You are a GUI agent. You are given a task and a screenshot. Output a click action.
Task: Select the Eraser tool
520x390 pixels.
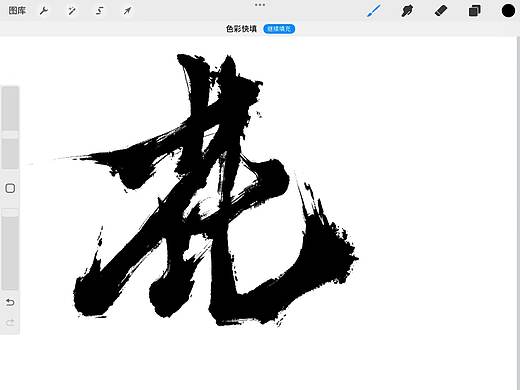[441, 11]
